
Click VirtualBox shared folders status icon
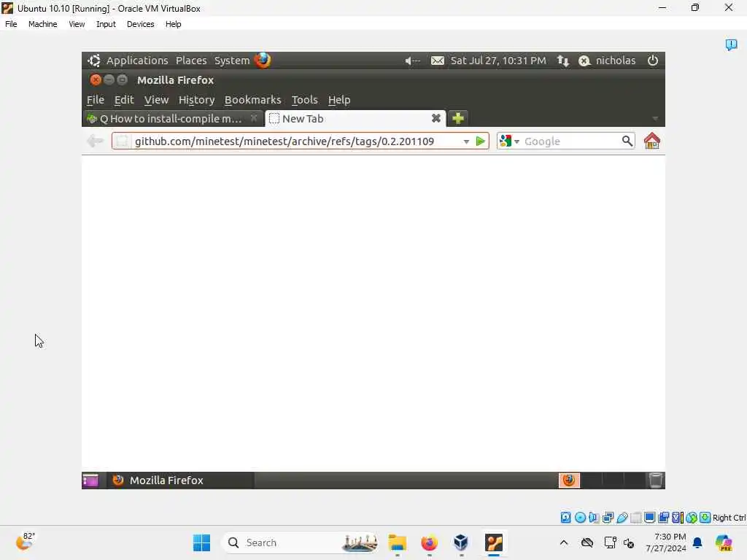click(635, 518)
